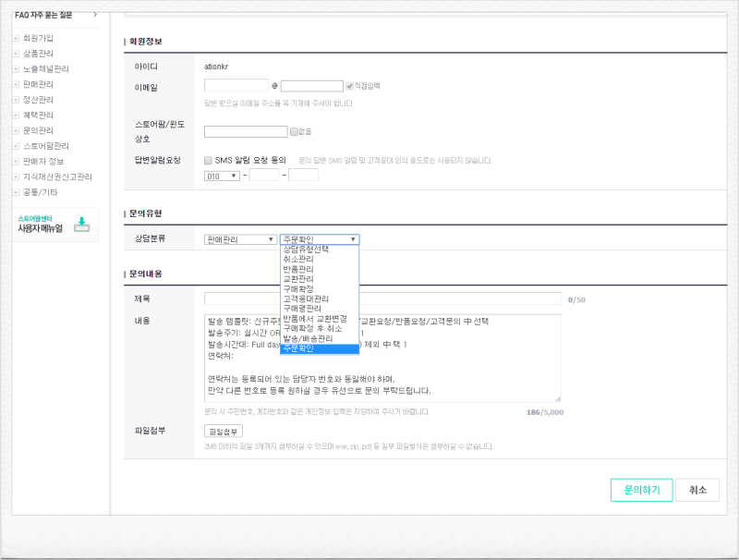Open the 010 phone prefix dropdown
Screen dimensions: 739x560
click(222, 176)
